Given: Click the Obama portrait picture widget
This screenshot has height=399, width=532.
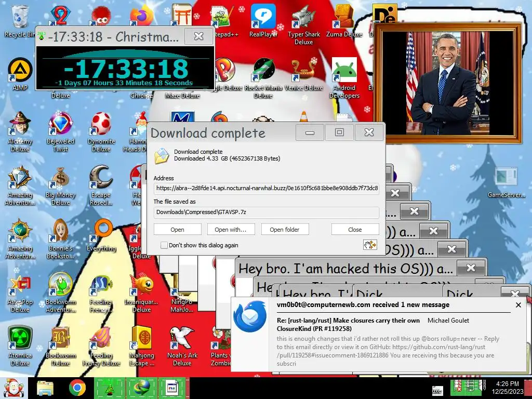Looking at the screenshot, I should pyautogui.click(x=448, y=83).
